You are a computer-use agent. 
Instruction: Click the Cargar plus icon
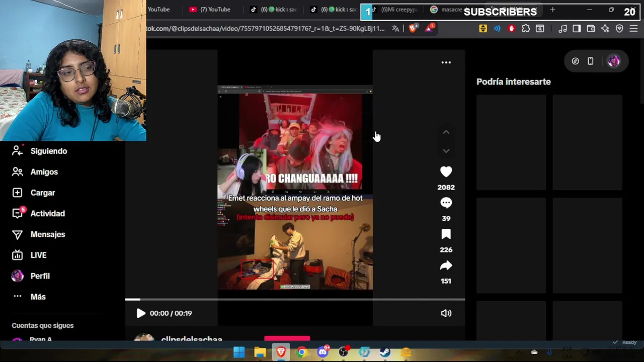(18, 193)
